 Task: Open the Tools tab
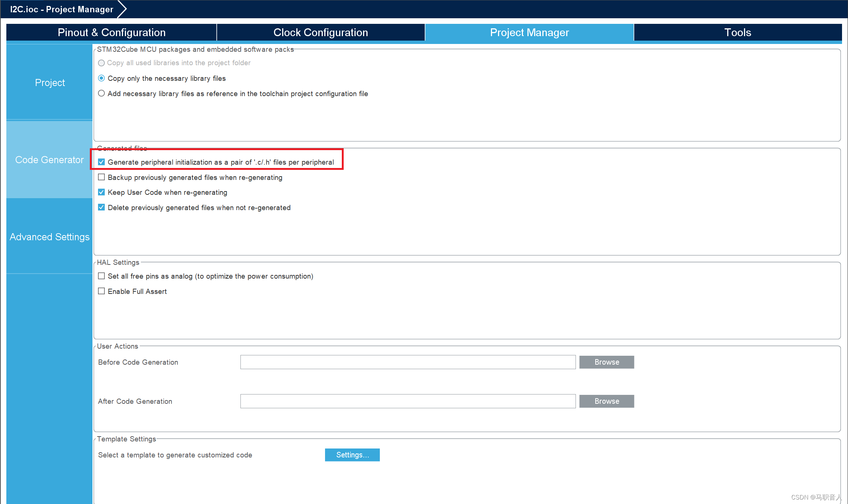738,32
